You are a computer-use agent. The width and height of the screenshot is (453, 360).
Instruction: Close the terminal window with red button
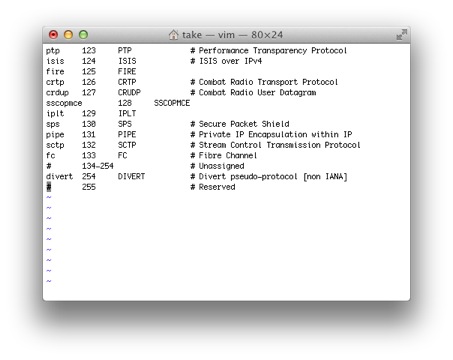[53, 35]
